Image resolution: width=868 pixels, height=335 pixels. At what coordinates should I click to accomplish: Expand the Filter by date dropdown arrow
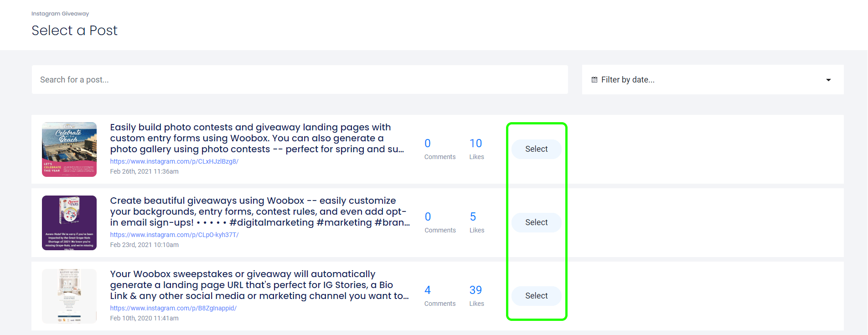tap(828, 80)
